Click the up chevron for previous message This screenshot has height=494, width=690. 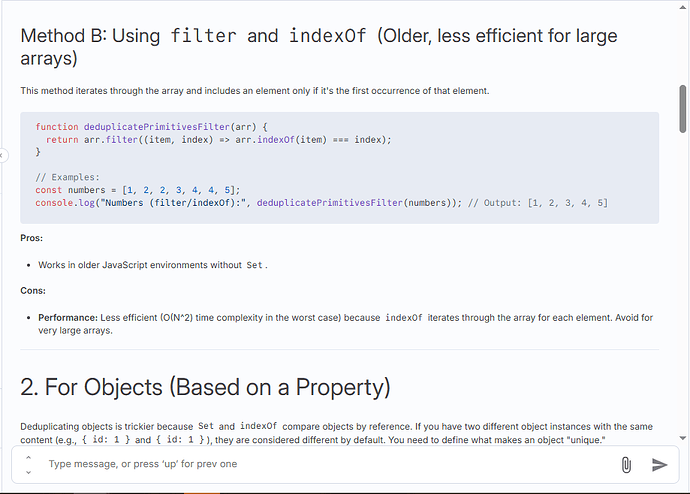click(x=28, y=457)
